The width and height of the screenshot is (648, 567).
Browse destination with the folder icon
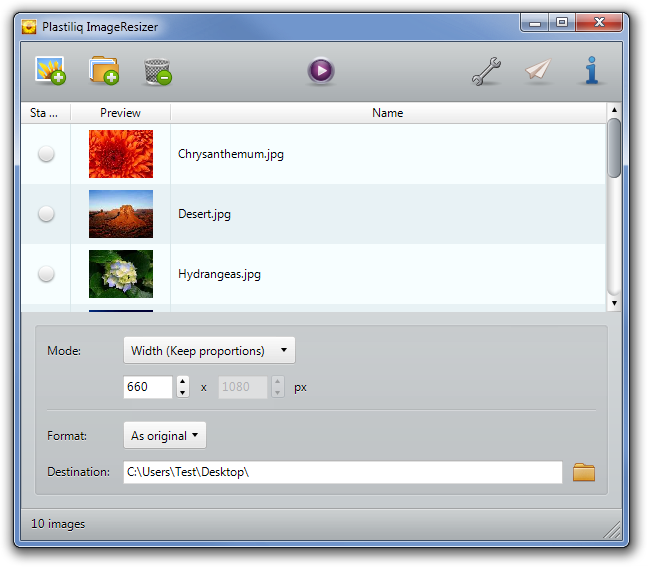[x=584, y=472]
